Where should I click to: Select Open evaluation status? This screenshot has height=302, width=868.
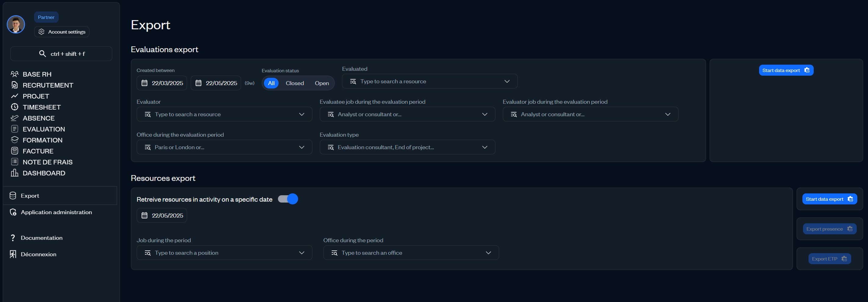click(322, 83)
